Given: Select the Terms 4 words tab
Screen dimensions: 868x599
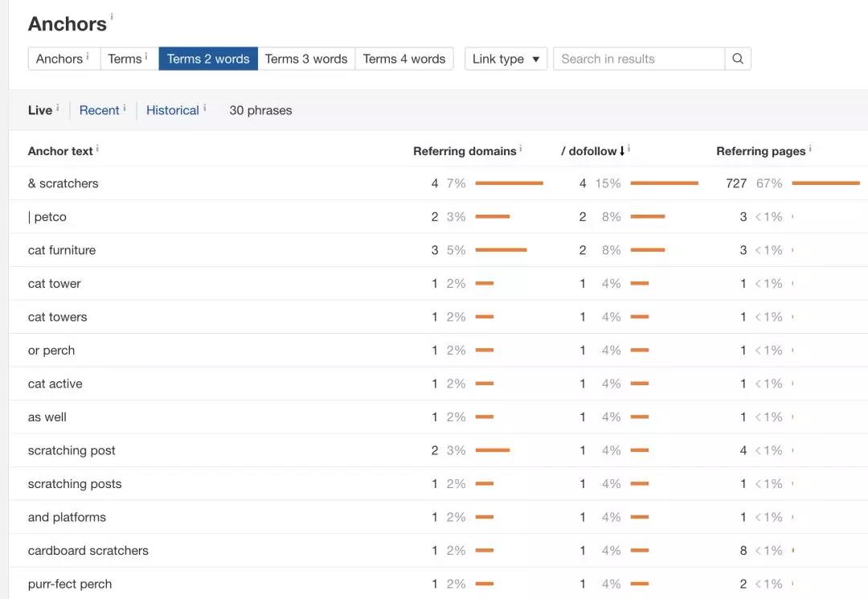Looking at the screenshot, I should [404, 59].
